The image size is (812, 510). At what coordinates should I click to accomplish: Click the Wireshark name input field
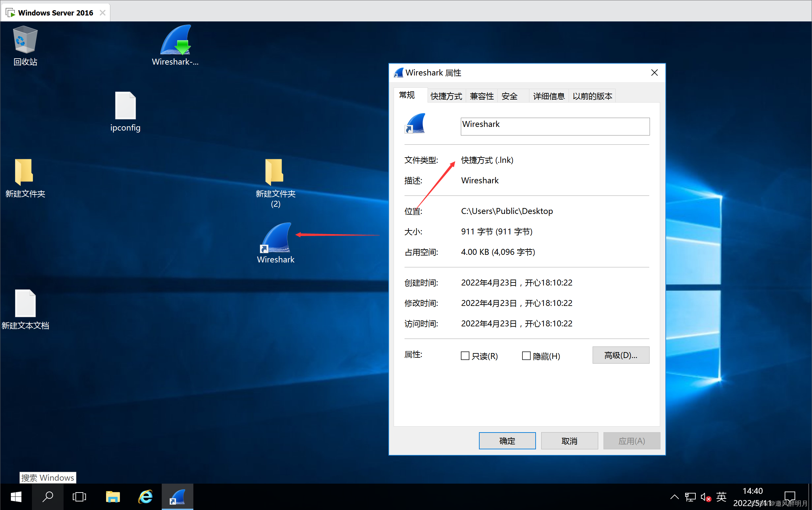click(x=555, y=127)
